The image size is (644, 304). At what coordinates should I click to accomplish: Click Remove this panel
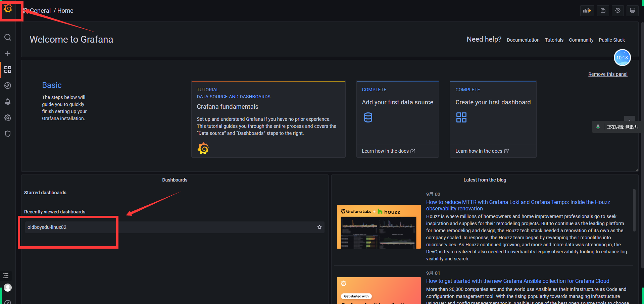point(608,74)
